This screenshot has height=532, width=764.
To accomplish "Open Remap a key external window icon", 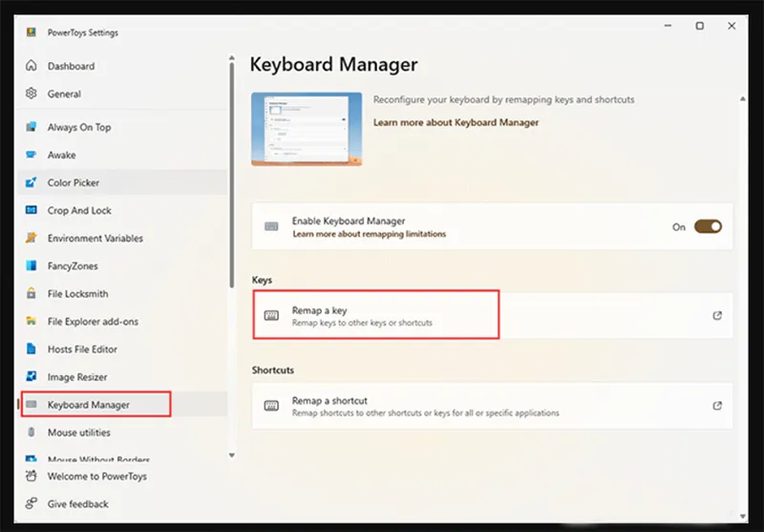I will (x=717, y=316).
